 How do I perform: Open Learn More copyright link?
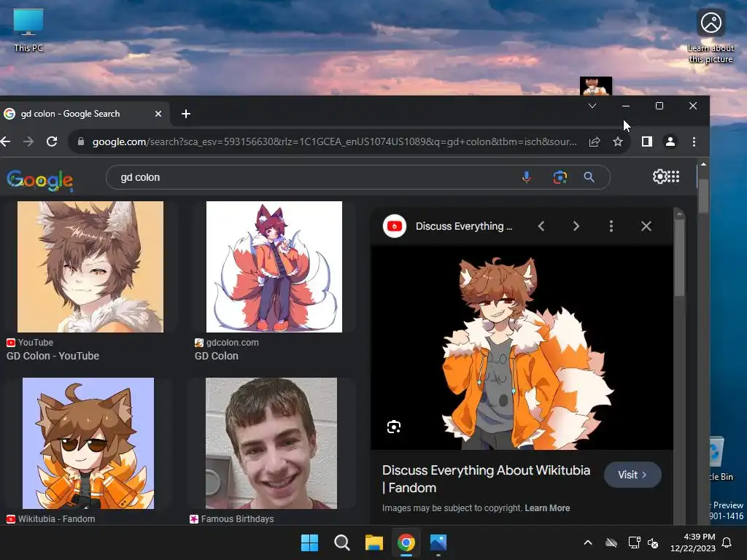[x=547, y=508]
